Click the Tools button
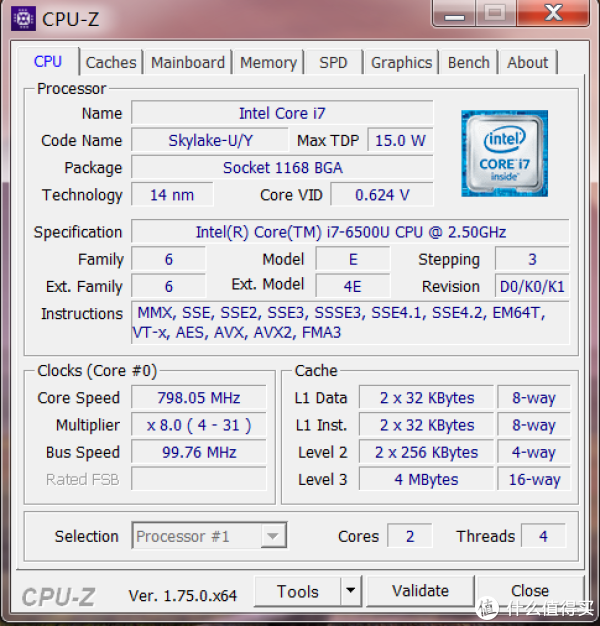This screenshot has height=626, width=600. [x=298, y=591]
